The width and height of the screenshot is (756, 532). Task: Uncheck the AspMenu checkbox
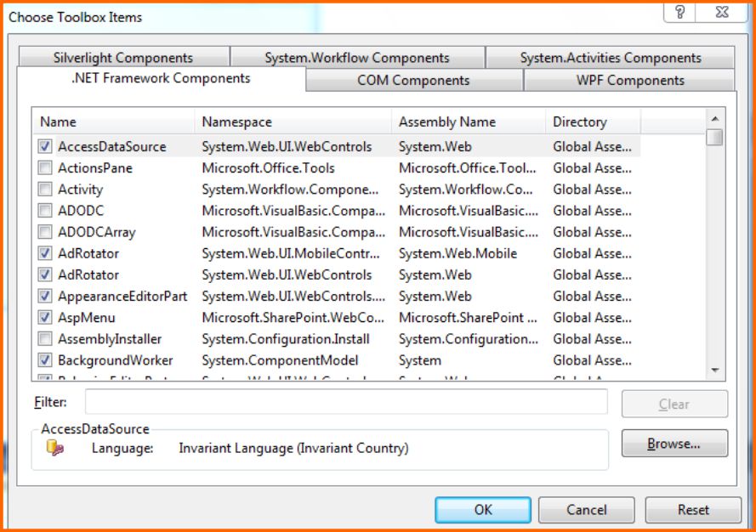click(45, 317)
